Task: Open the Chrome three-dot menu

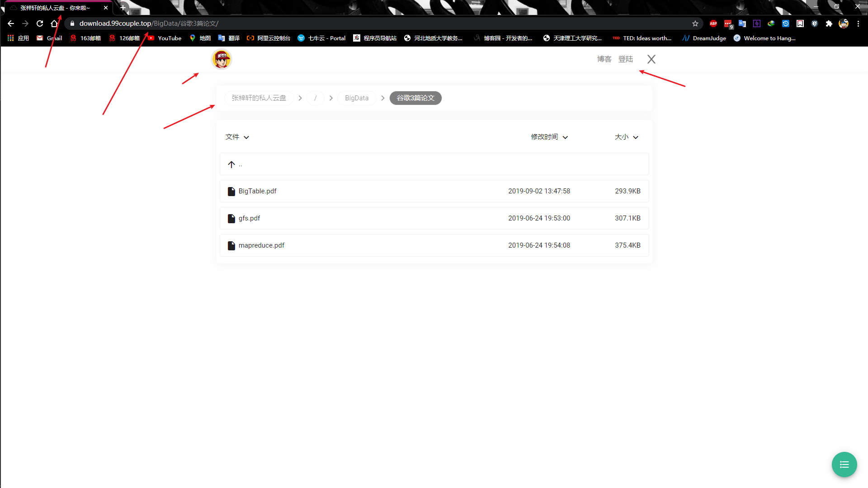Action: [858, 23]
